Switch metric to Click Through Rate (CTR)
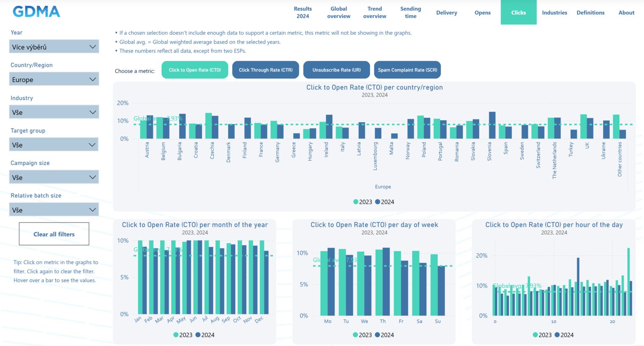 [x=266, y=70]
